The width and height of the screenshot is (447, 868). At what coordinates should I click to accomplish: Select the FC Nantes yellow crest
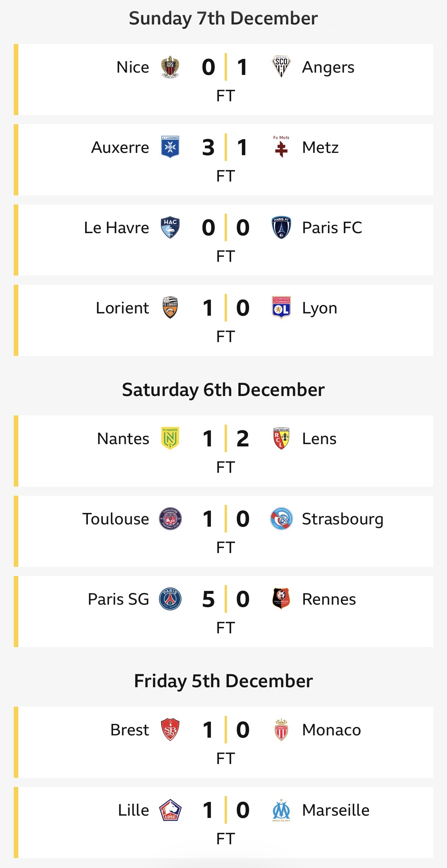170,438
